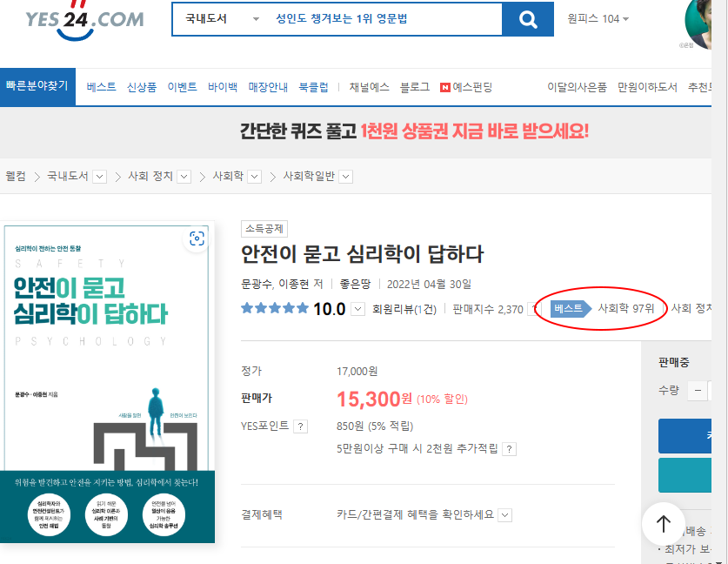Decrease the 수량 quantity with minus button
Image resolution: width=728 pixels, height=564 pixels.
coord(698,391)
